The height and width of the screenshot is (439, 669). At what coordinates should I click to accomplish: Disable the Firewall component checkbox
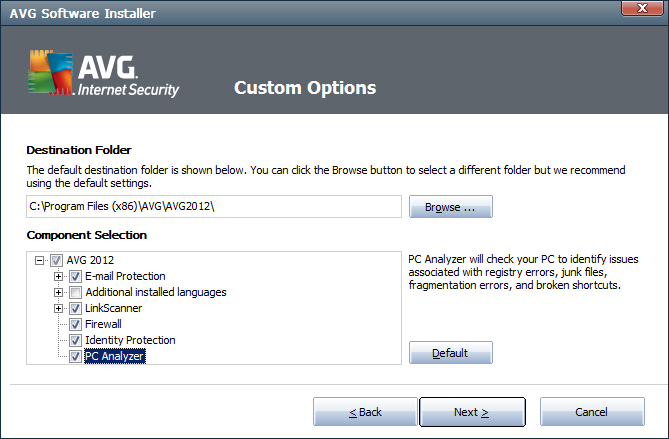coord(76,324)
